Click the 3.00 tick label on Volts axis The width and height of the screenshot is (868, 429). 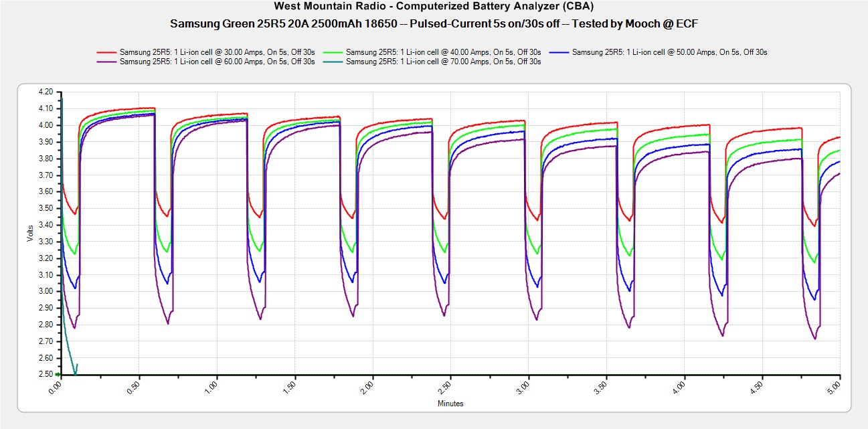(x=44, y=291)
